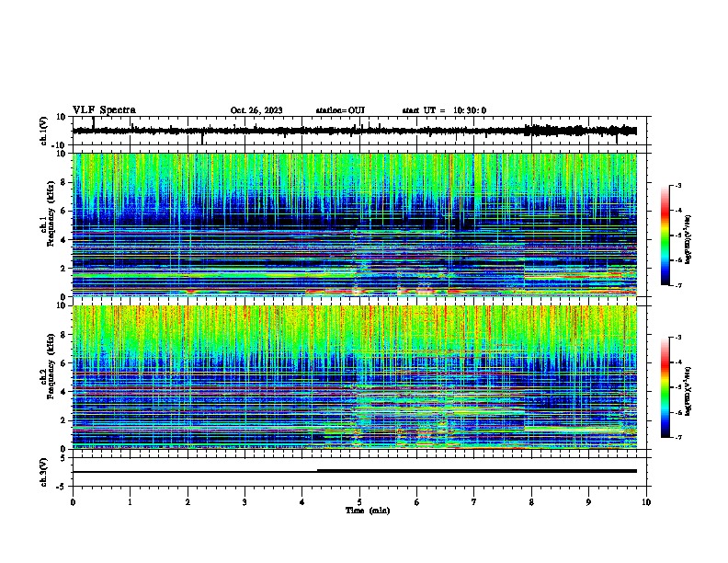The width and height of the screenshot is (728, 563).
Task: Click the "VLF Spectra" plot title
Action: coord(104,110)
